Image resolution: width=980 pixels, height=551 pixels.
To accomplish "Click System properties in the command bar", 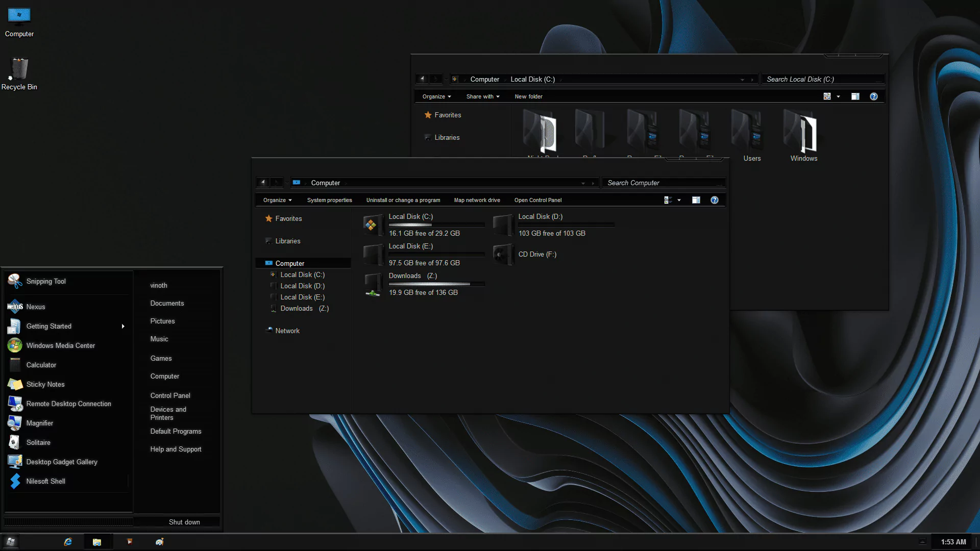I will 329,200.
